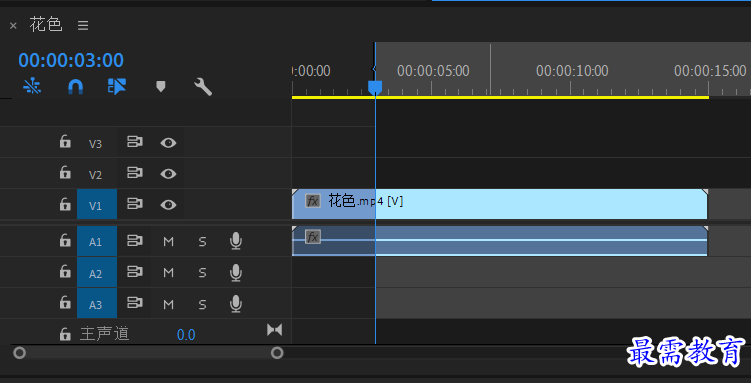Toggle sync lock on V3
751x383 pixels.
pyautogui.click(x=135, y=142)
